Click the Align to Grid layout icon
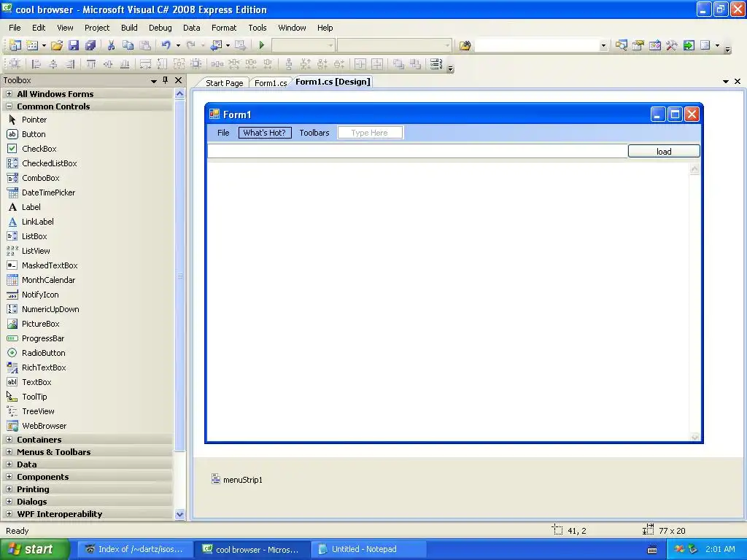 [15, 64]
